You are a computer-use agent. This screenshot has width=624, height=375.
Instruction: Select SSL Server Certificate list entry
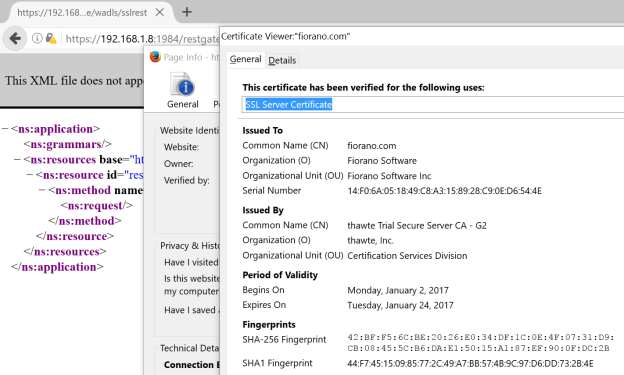click(289, 105)
